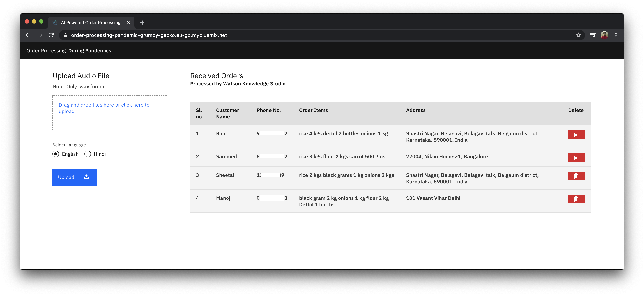Image resolution: width=644 pixels, height=296 pixels.
Task: Open the media control playlist icon
Action: pyautogui.click(x=592, y=35)
